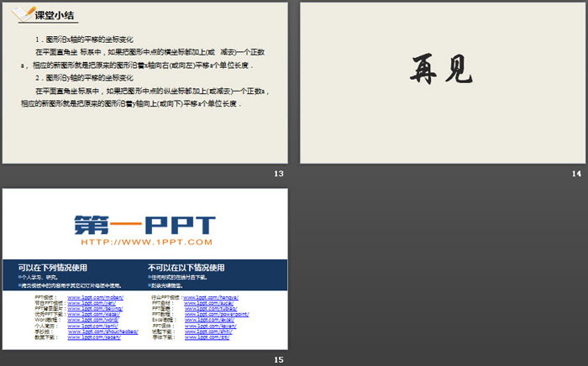The width and height of the screenshot is (588, 366).
Task: Open the HTTP://WWW.1PPT.COM link
Action: (x=147, y=242)
